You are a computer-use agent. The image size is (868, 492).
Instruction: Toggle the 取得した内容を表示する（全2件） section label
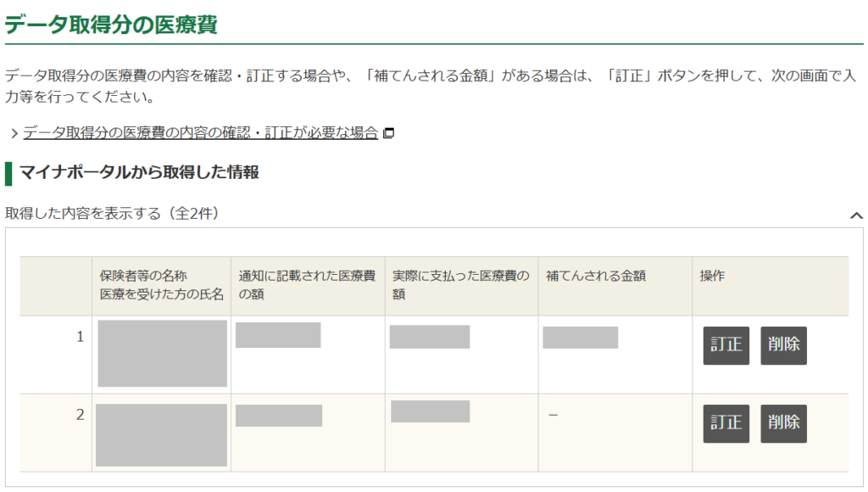tap(113, 214)
